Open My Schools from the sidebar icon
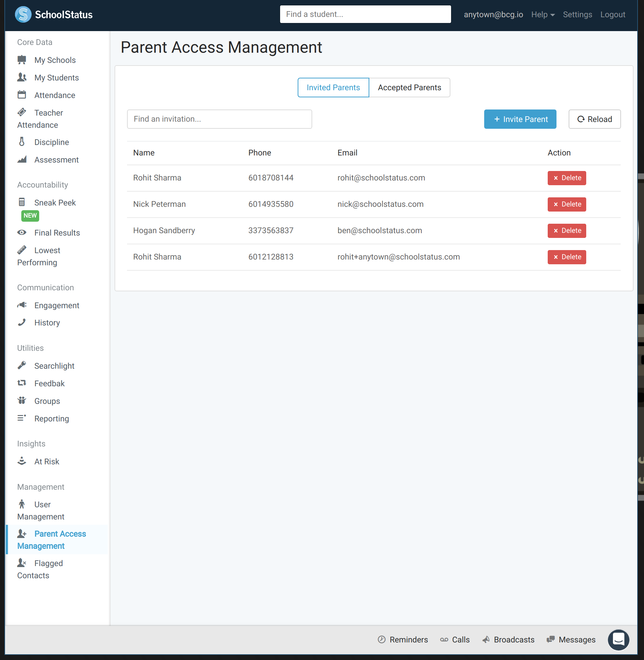 pos(22,60)
